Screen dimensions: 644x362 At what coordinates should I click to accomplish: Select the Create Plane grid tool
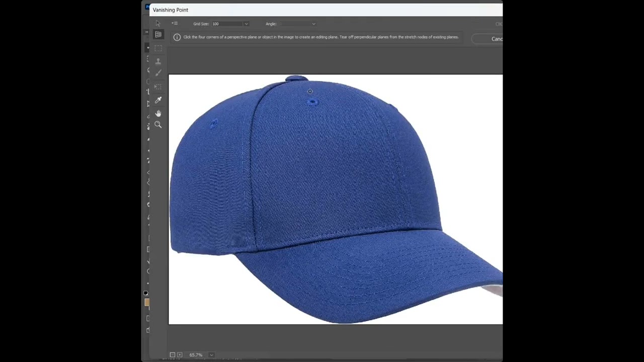pos(158,35)
